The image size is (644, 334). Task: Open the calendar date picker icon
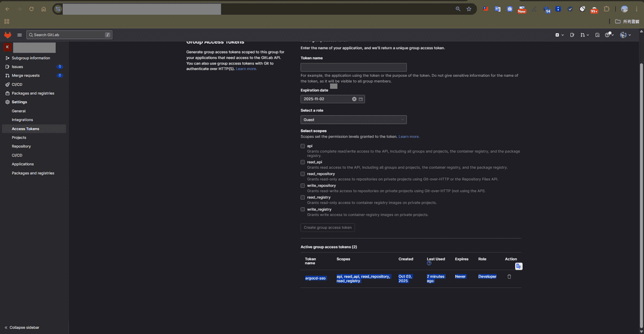click(361, 99)
